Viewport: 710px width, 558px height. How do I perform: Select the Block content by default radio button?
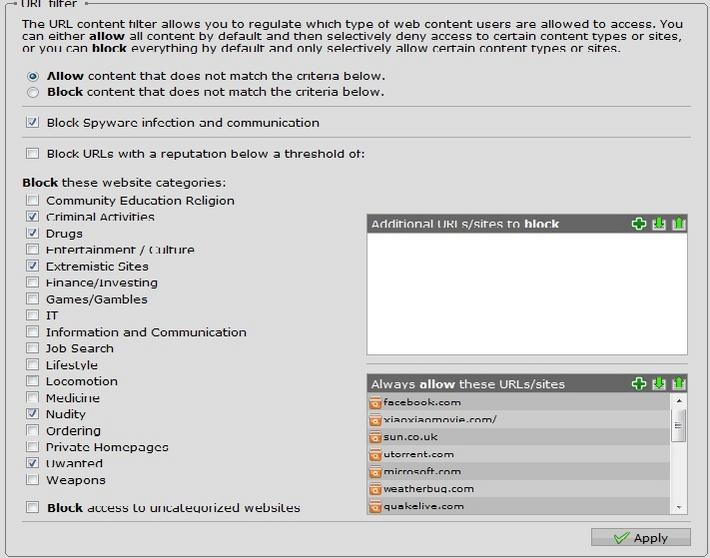[34, 92]
